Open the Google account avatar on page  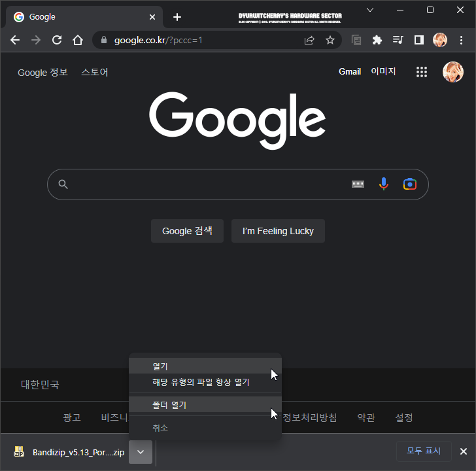tap(453, 72)
